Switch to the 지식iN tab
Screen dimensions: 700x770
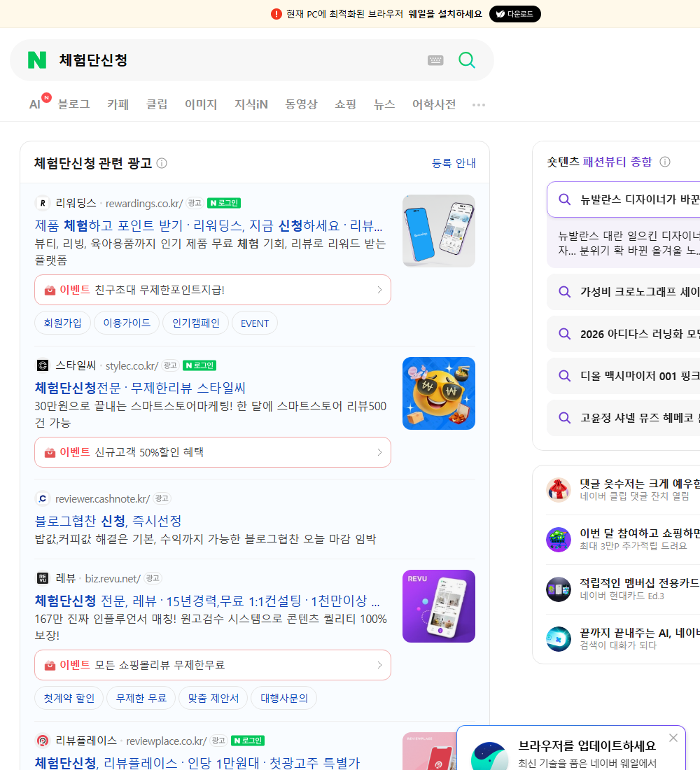pos(251,104)
